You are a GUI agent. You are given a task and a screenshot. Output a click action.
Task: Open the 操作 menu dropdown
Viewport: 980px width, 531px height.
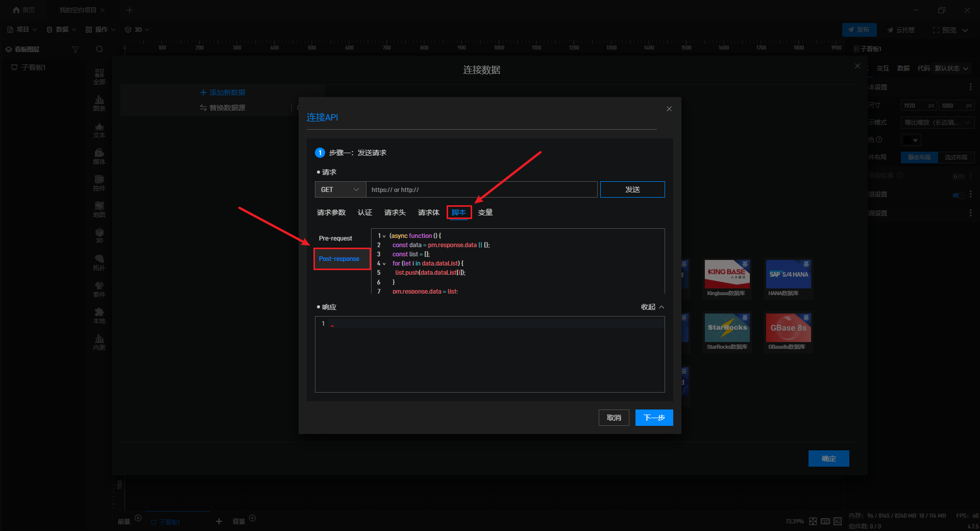(x=101, y=30)
